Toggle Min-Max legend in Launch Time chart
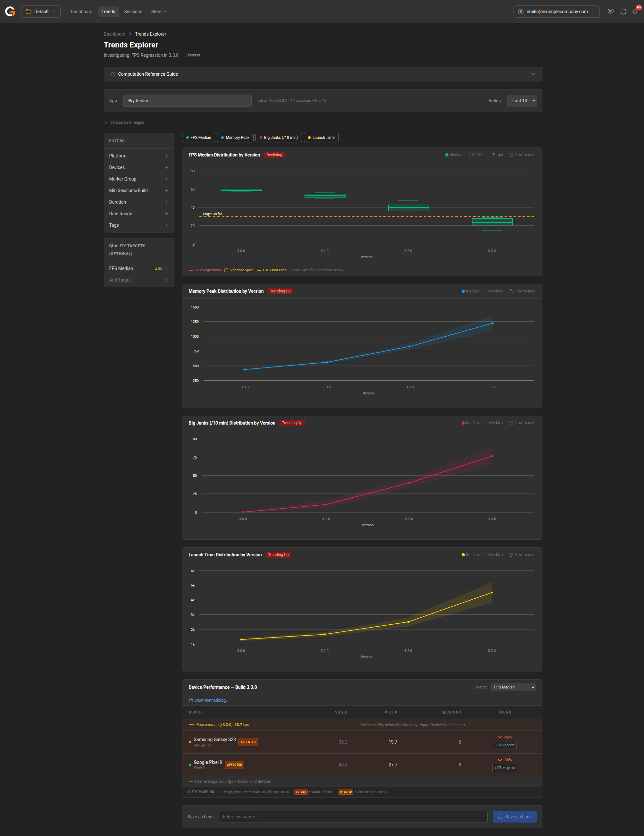 pyautogui.click(x=493, y=555)
